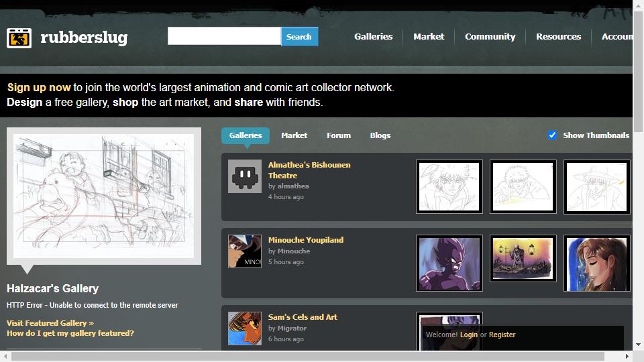This screenshot has width=644, height=362.
Task: Open third Almathea thumbnail with hat figure
Action: point(597,187)
